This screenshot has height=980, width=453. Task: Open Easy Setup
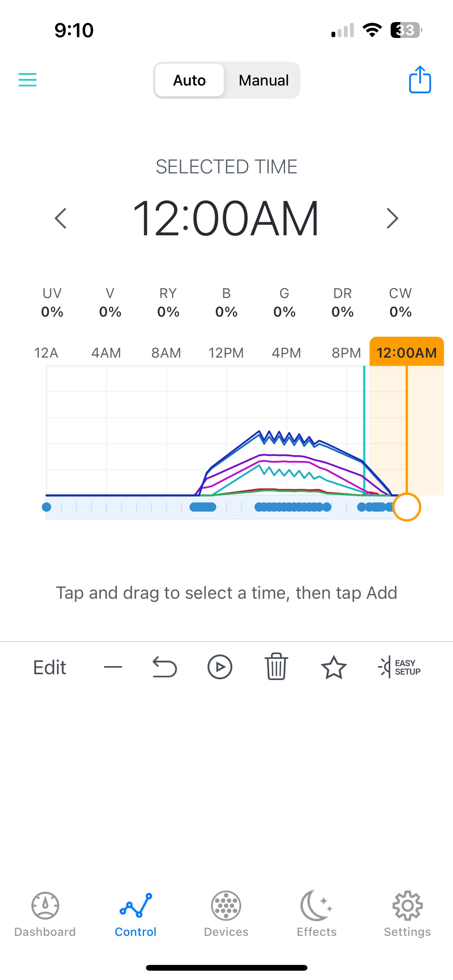(x=400, y=667)
